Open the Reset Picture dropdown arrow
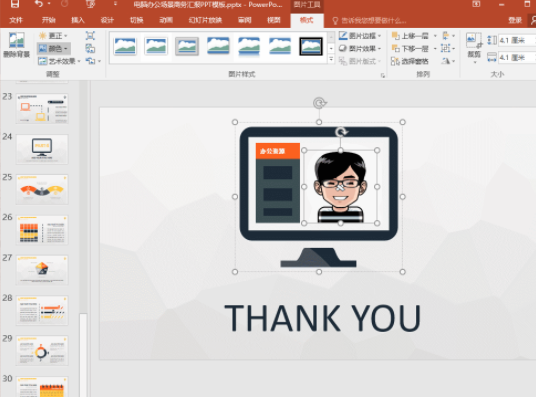Image resolution: width=536 pixels, height=399 pixels. (99, 62)
